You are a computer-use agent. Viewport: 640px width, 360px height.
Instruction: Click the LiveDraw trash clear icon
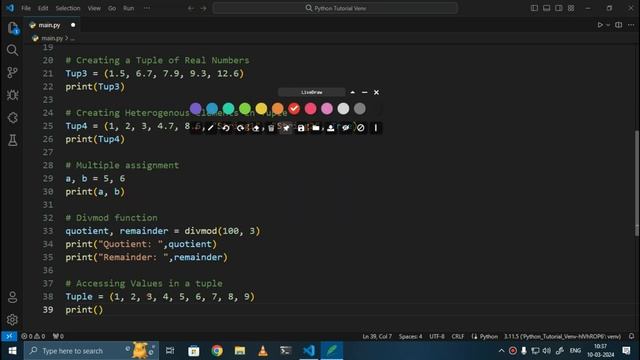click(x=271, y=128)
